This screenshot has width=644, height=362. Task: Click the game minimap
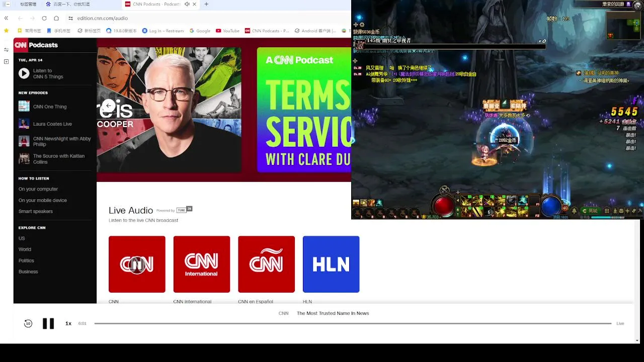624,25
